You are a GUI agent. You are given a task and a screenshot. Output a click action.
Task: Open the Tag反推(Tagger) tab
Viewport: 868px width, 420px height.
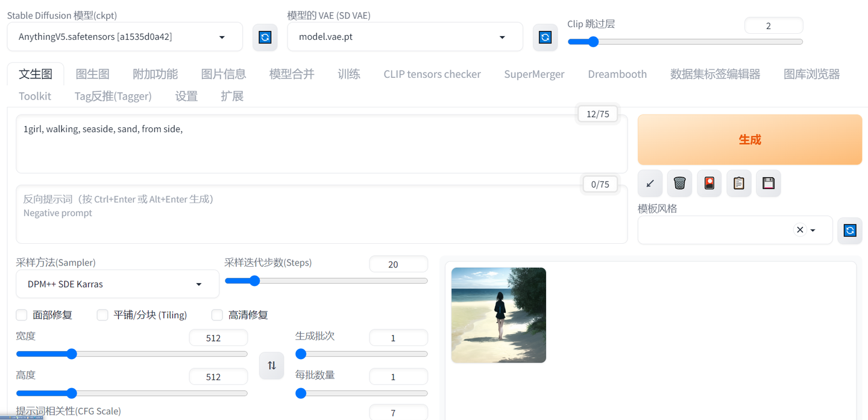click(112, 96)
